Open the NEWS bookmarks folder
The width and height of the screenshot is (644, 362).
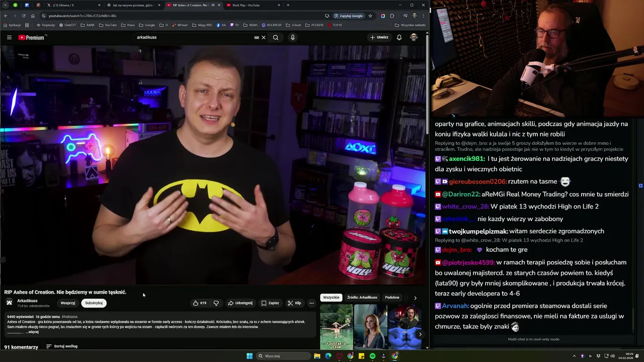(251, 25)
